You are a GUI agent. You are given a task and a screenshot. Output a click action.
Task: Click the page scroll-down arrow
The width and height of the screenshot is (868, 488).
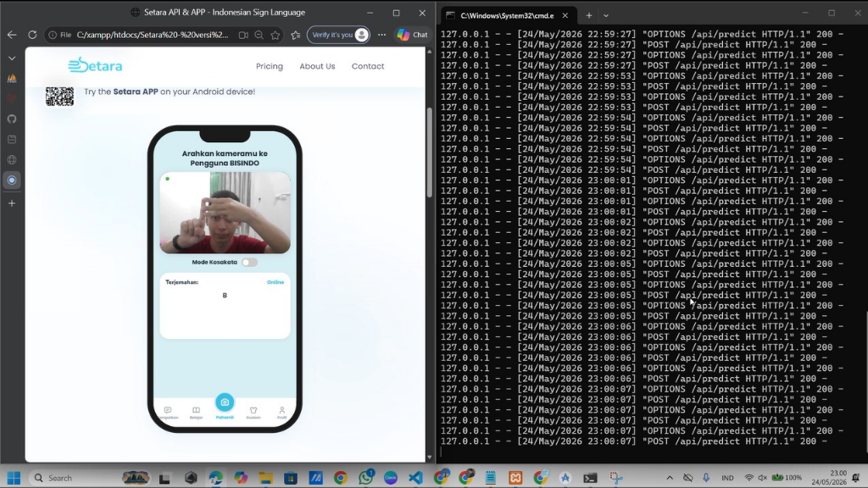(x=430, y=457)
